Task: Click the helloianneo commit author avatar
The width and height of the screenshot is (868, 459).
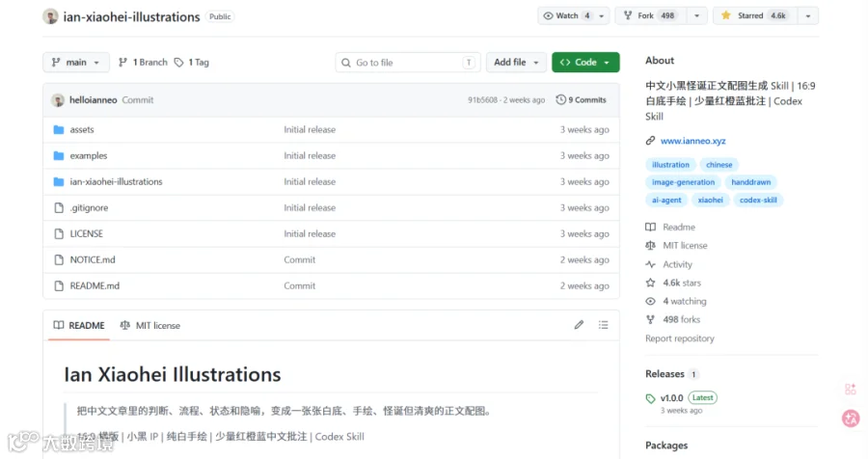Action: pyautogui.click(x=58, y=100)
